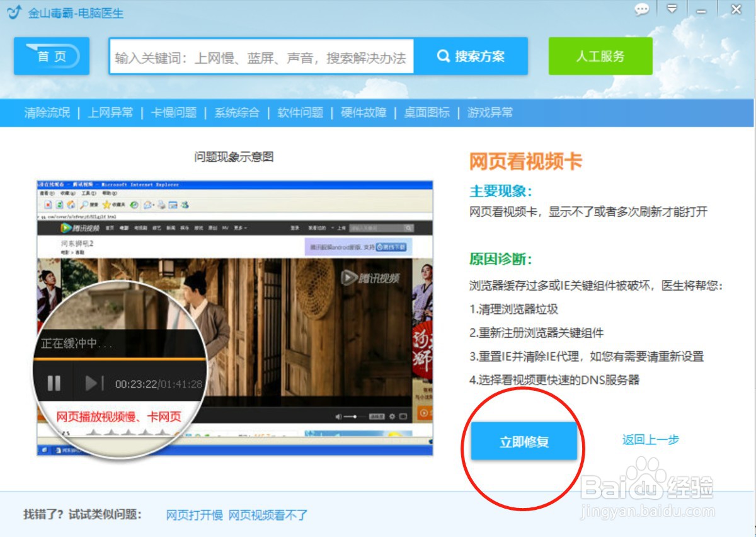This screenshot has width=756, height=537.
Task: Open the main menu arrow icon
Action: coord(672,9)
